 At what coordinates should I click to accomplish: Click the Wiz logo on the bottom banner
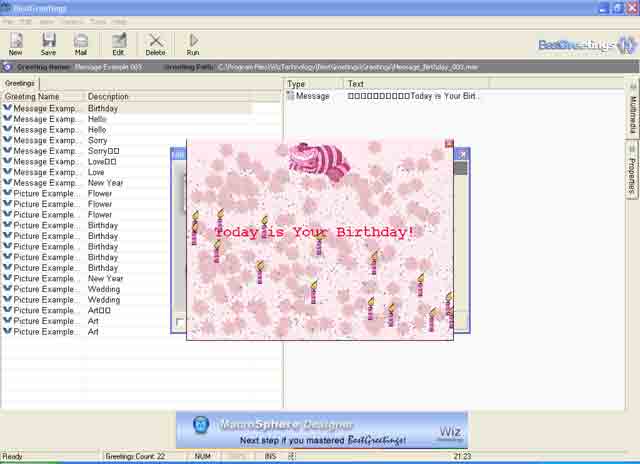[450, 432]
